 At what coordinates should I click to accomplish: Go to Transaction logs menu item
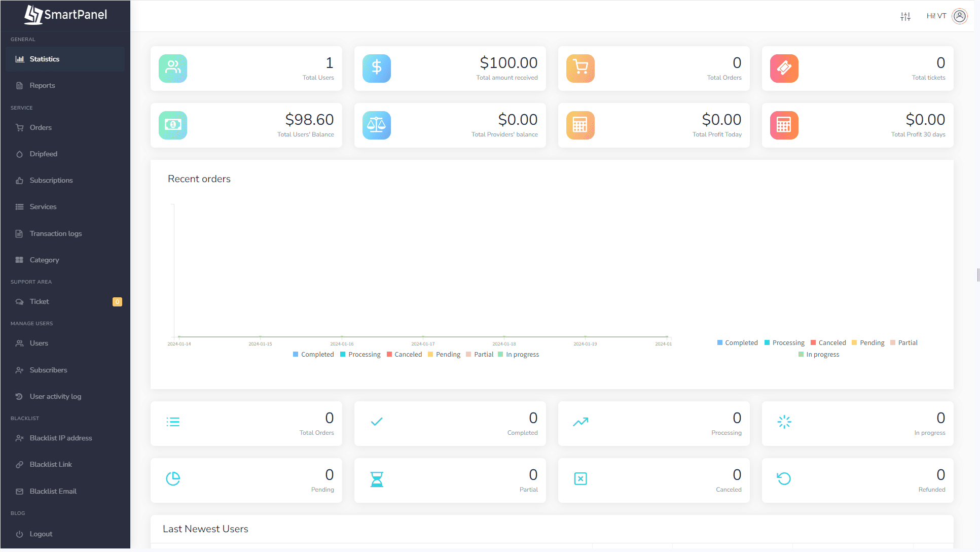coord(55,234)
